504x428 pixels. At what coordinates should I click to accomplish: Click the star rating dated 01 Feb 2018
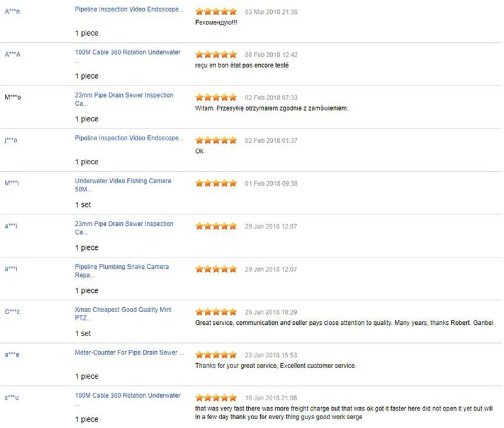pos(216,183)
